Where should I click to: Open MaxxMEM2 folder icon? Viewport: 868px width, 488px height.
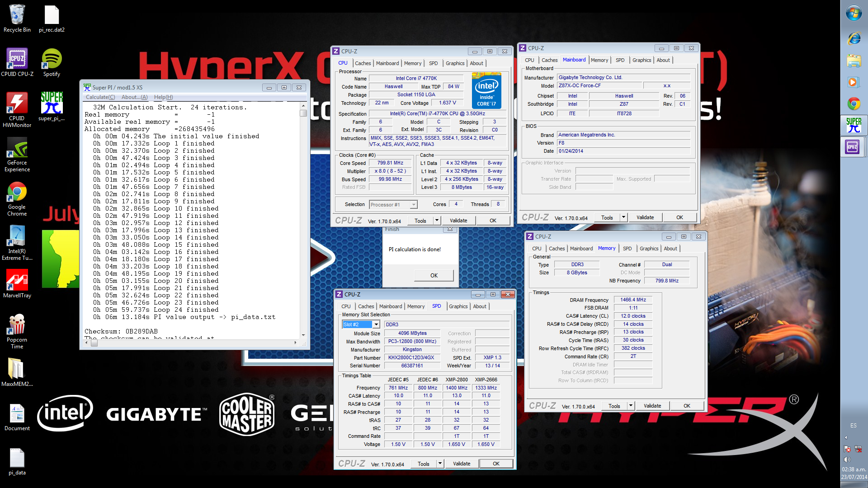pyautogui.click(x=17, y=372)
